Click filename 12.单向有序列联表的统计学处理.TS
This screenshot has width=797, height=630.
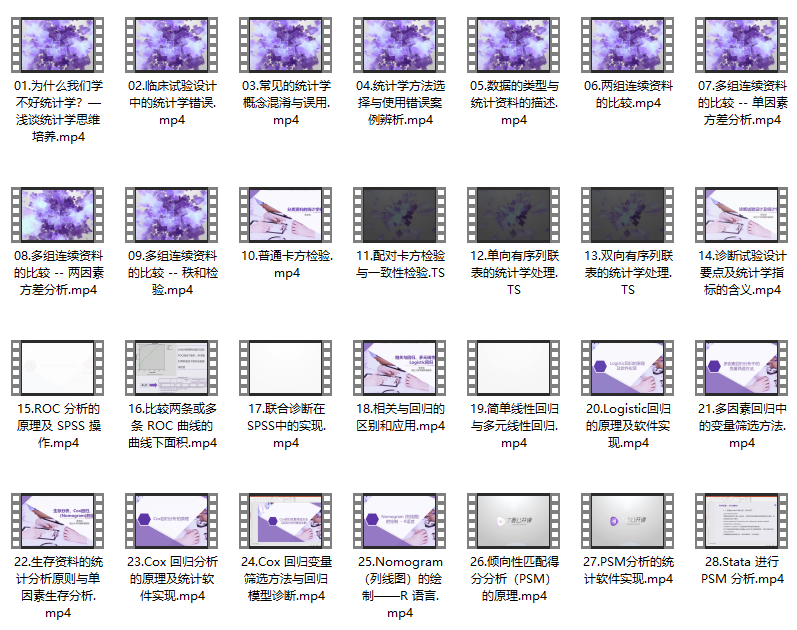click(x=514, y=273)
